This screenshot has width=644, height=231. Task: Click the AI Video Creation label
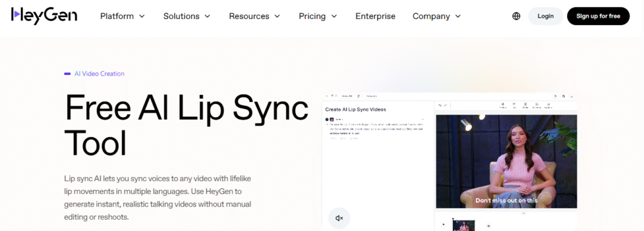point(99,74)
